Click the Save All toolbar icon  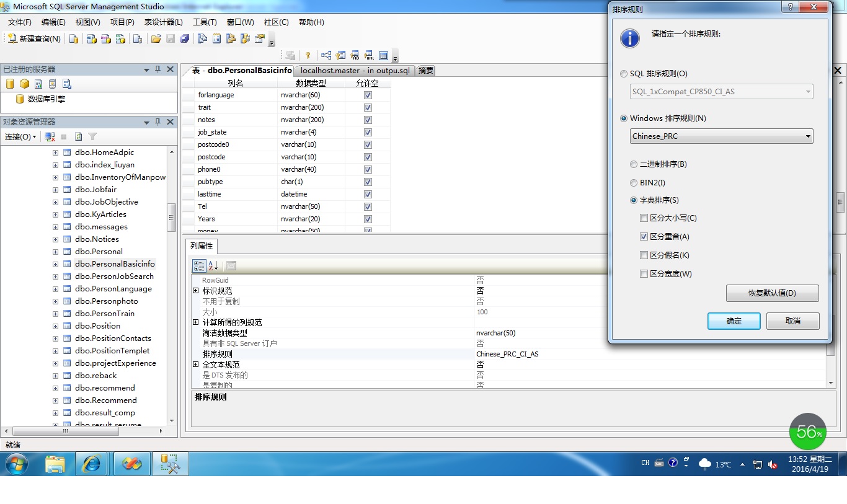pyautogui.click(x=185, y=38)
